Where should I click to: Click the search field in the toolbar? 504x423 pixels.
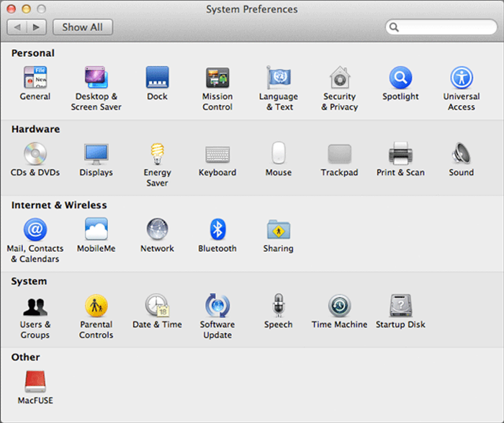tap(441, 27)
